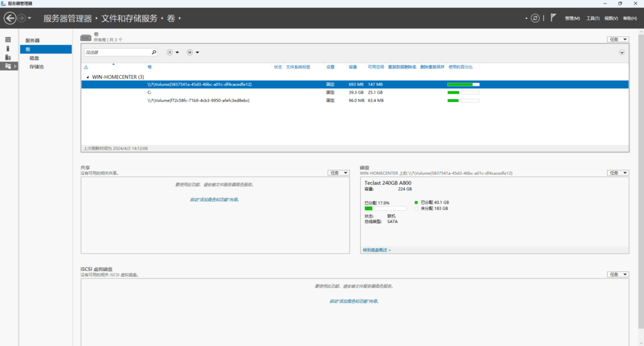This screenshot has height=346, width=644.
Task: Click the all servers icon in sidebar
Action: pos(8,57)
